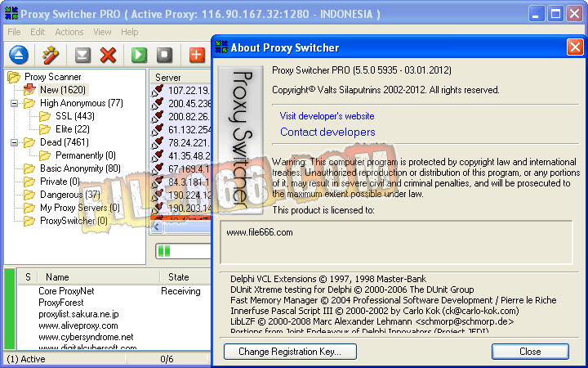The image size is (588, 368).
Task: Click the licensed-to www.file666.com field
Action: (396, 242)
